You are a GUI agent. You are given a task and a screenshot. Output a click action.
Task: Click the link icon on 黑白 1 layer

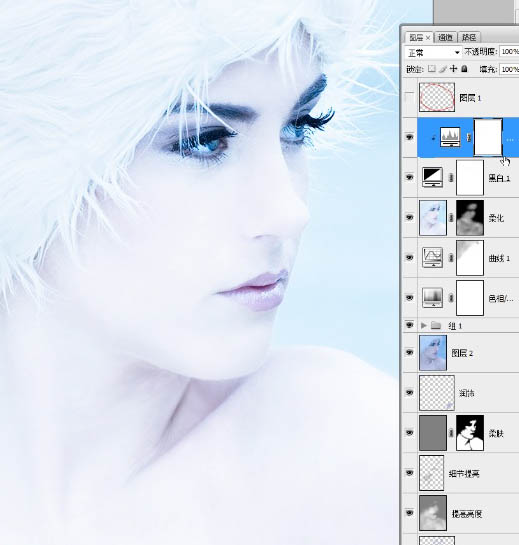451,178
